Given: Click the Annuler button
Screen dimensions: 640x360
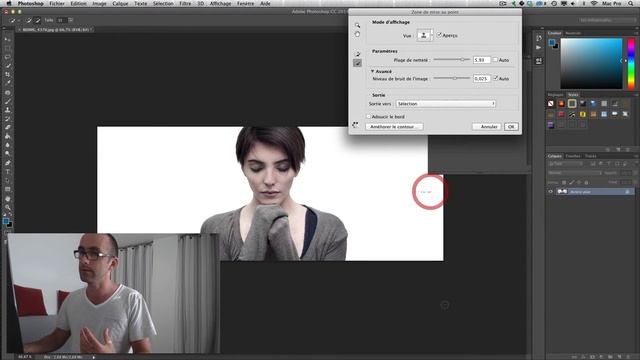Looking at the screenshot, I should click(487, 127).
